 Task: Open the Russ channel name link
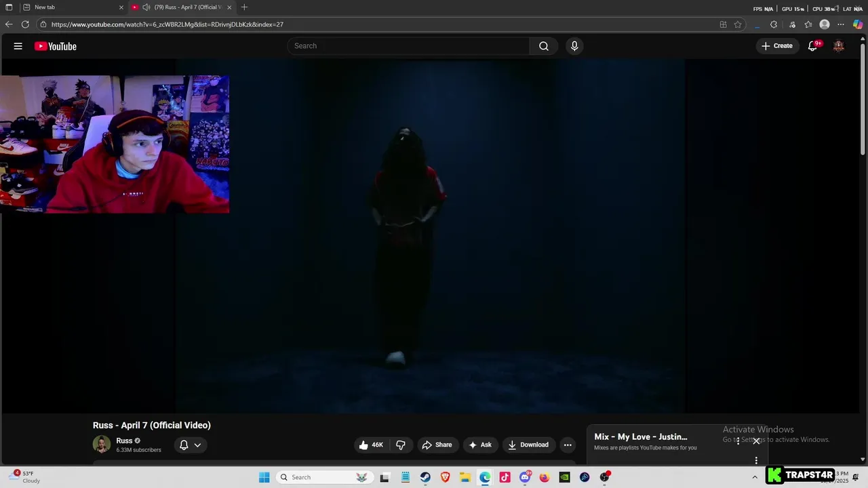coord(124,441)
